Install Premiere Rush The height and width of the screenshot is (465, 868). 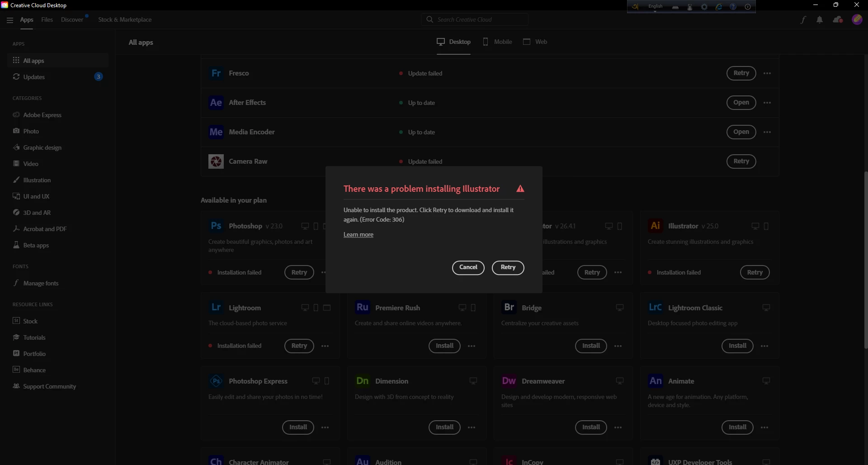[444, 346]
